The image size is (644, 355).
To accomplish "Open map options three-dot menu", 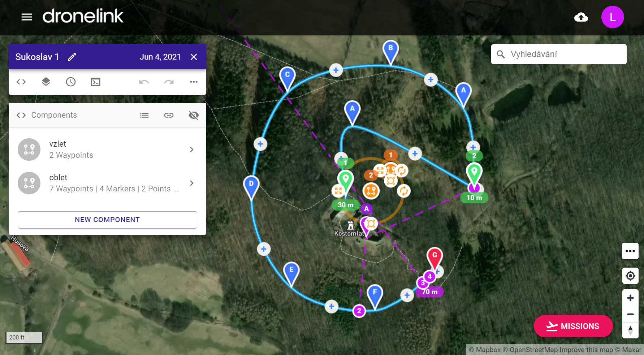I will pos(630,251).
